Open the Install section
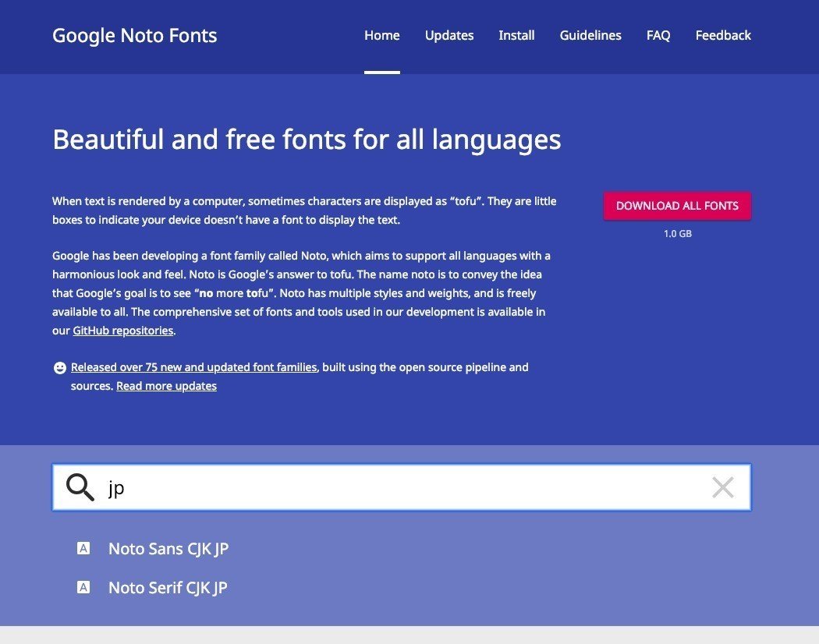This screenshot has width=819, height=644. [x=516, y=35]
